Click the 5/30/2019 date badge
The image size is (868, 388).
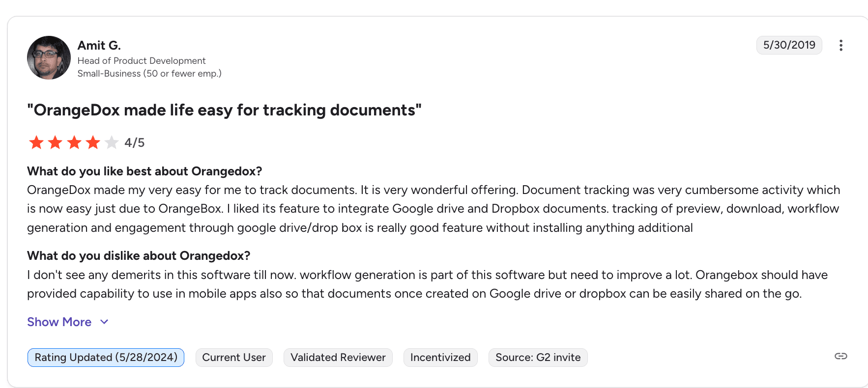point(789,45)
